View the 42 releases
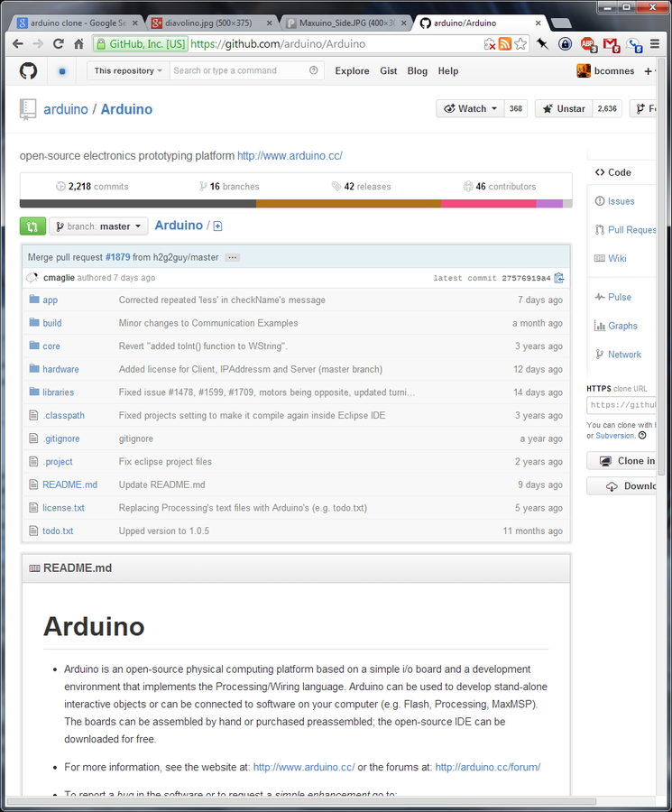 [x=362, y=187]
